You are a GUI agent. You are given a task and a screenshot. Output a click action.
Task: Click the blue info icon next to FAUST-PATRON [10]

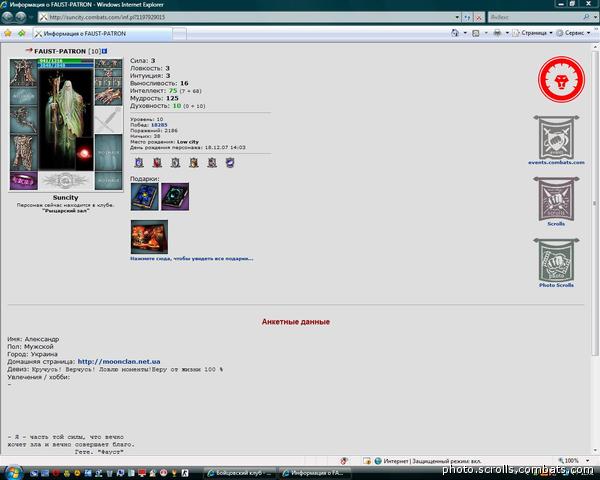pos(104,51)
